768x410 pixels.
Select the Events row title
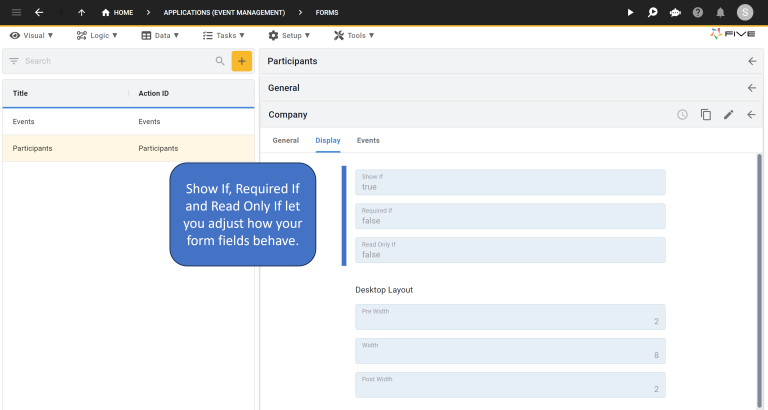pos(24,121)
